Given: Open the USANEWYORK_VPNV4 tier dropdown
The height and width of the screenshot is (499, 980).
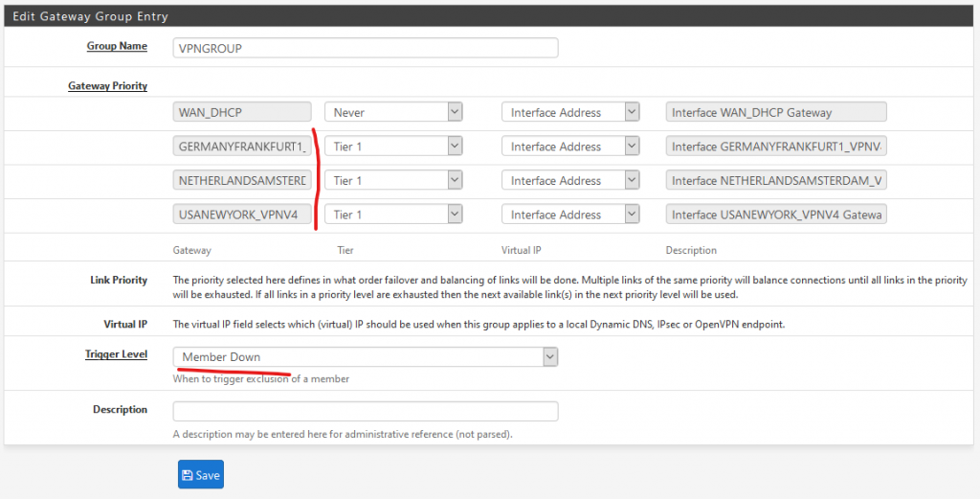Looking at the screenshot, I should pos(393,215).
